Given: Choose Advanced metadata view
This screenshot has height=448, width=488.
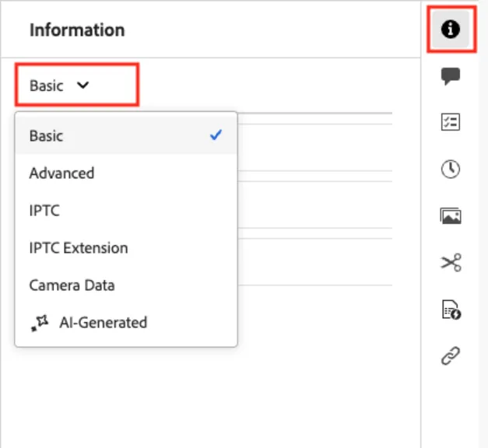Looking at the screenshot, I should (126, 173).
